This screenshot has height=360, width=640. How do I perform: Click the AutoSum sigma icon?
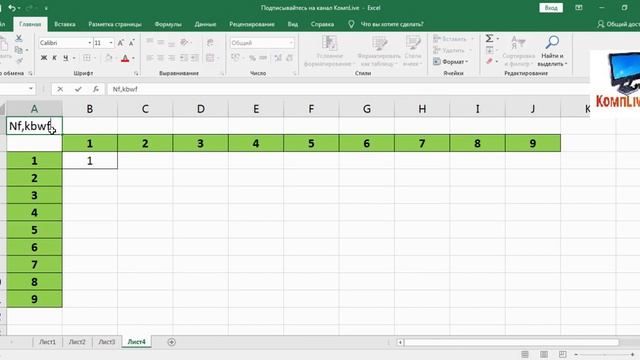[489, 38]
